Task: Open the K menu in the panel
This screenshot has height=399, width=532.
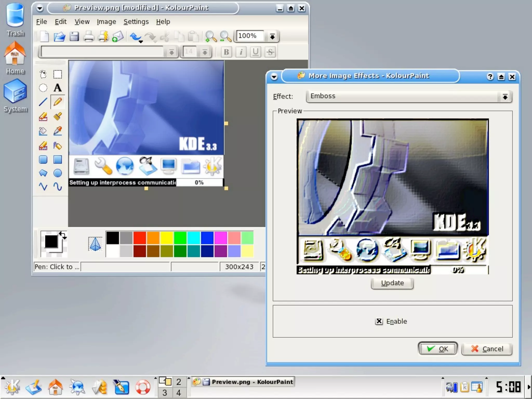Action: point(12,388)
